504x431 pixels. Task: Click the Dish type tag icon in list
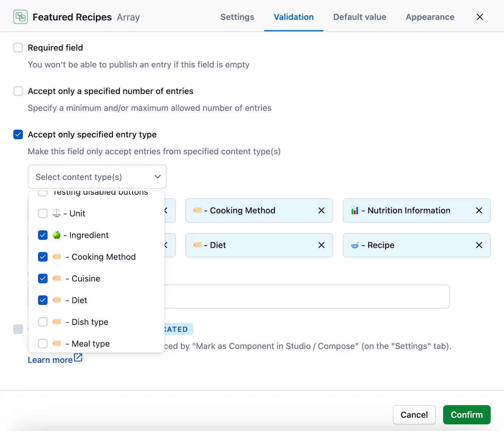(x=57, y=322)
